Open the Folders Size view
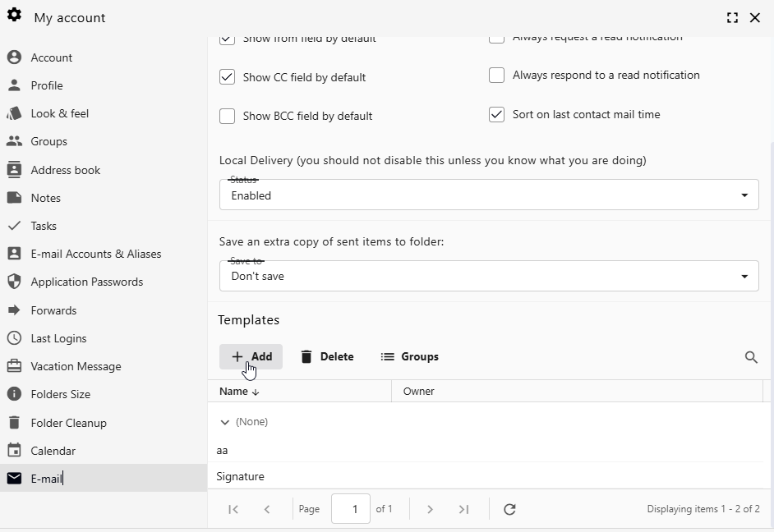The width and height of the screenshot is (774, 532). pos(61,394)
